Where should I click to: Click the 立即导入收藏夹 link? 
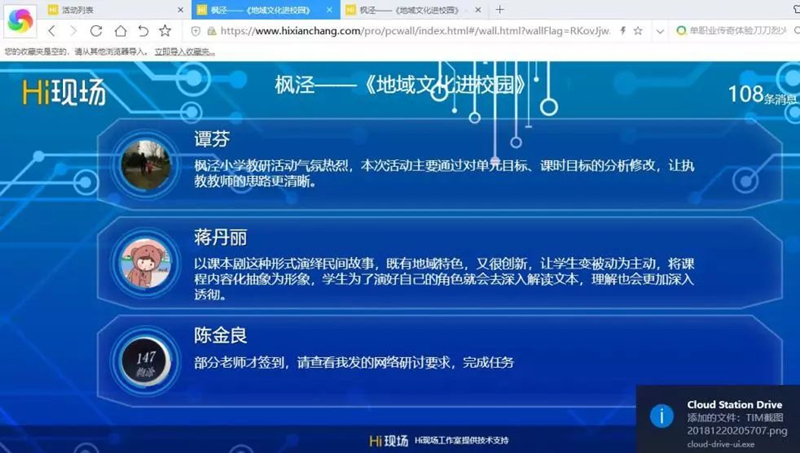pyautogui.click(x=184, y=51)
